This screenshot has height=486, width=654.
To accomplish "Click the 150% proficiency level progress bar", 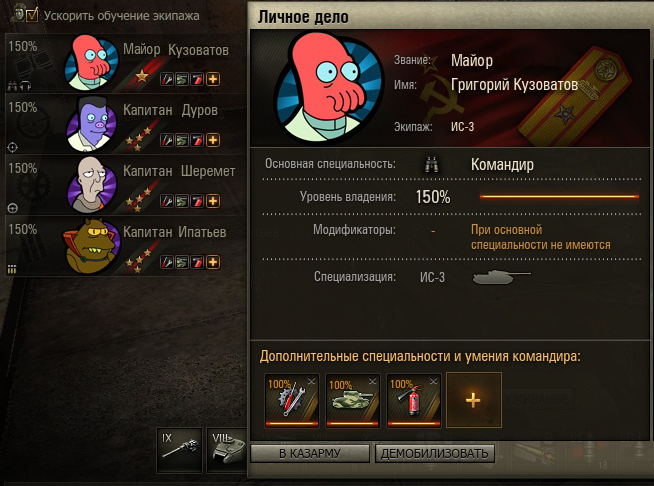I will tap(559, 196).
